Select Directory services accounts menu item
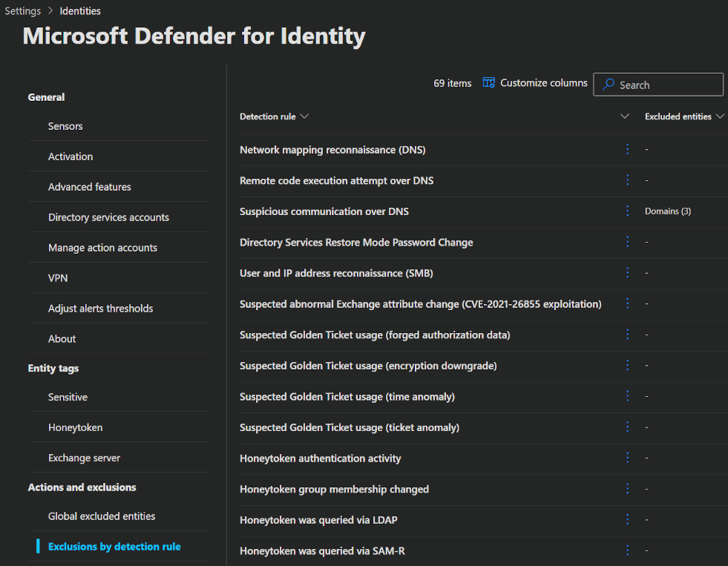This screenshot has height=566, width=728. 108,217
